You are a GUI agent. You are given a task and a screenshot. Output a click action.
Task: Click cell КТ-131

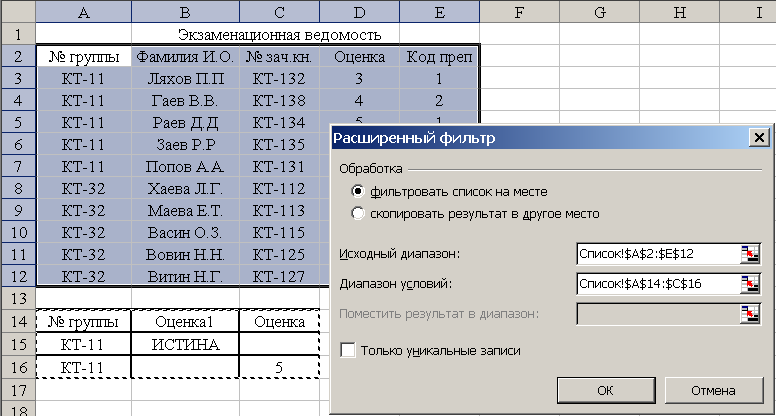click(x=280, y=167)
